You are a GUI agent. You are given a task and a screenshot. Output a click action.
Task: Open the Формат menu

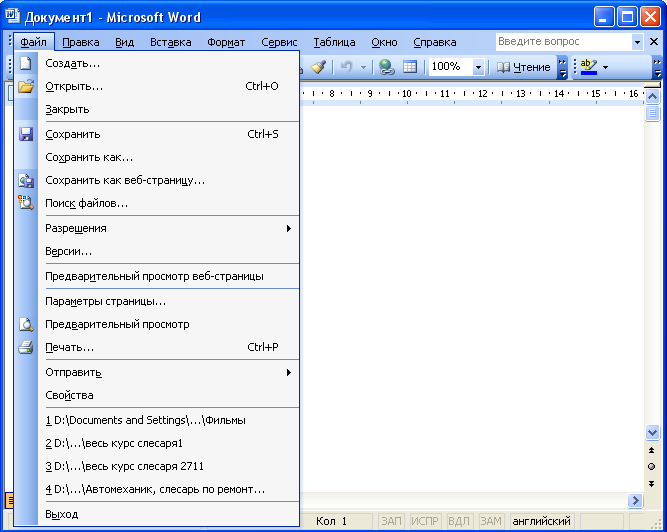(x=226, y=42)
